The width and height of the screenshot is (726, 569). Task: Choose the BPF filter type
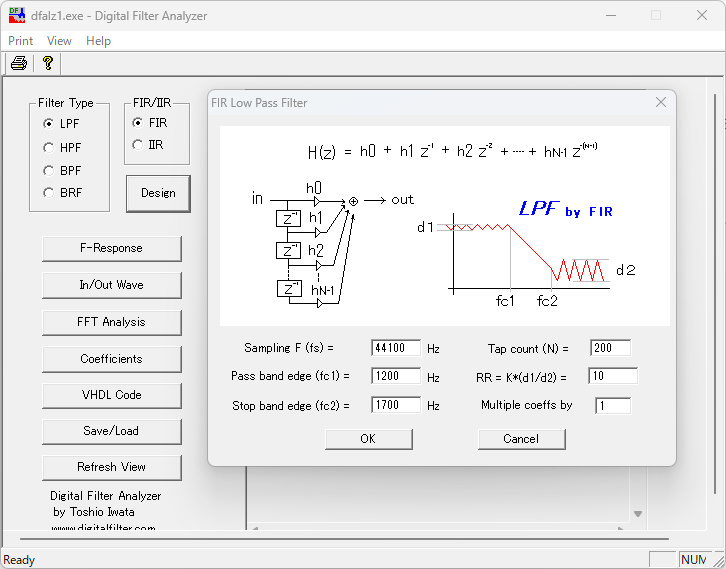point(49,170)
